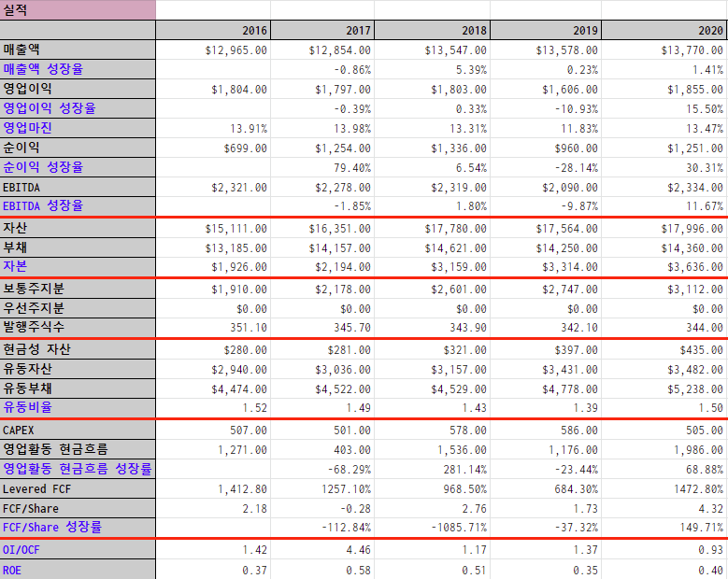This screenshot has height=579, width=728.
Task: Click the 11.67% EBITDA growth cell
Action: (664, 206)
